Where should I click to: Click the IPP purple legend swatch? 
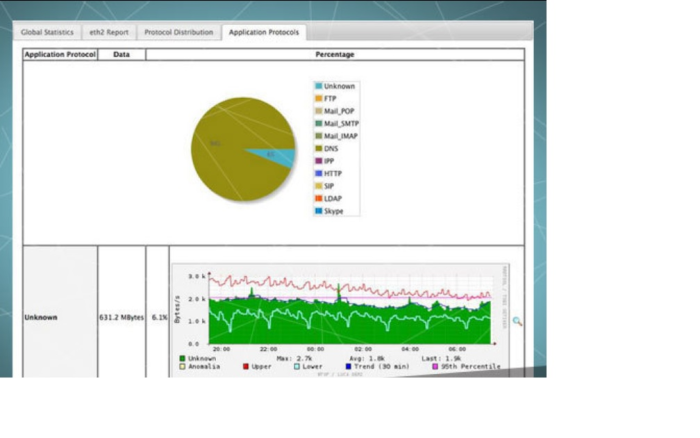coord(319,161)
